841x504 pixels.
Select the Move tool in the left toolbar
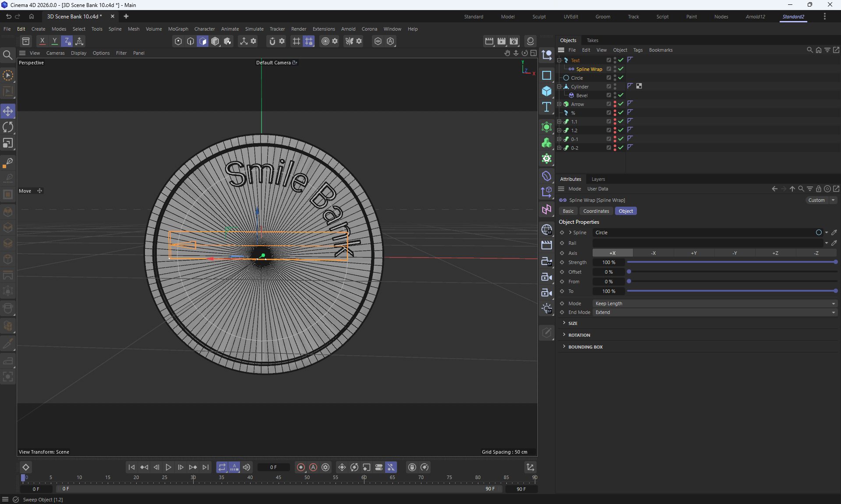8,111
